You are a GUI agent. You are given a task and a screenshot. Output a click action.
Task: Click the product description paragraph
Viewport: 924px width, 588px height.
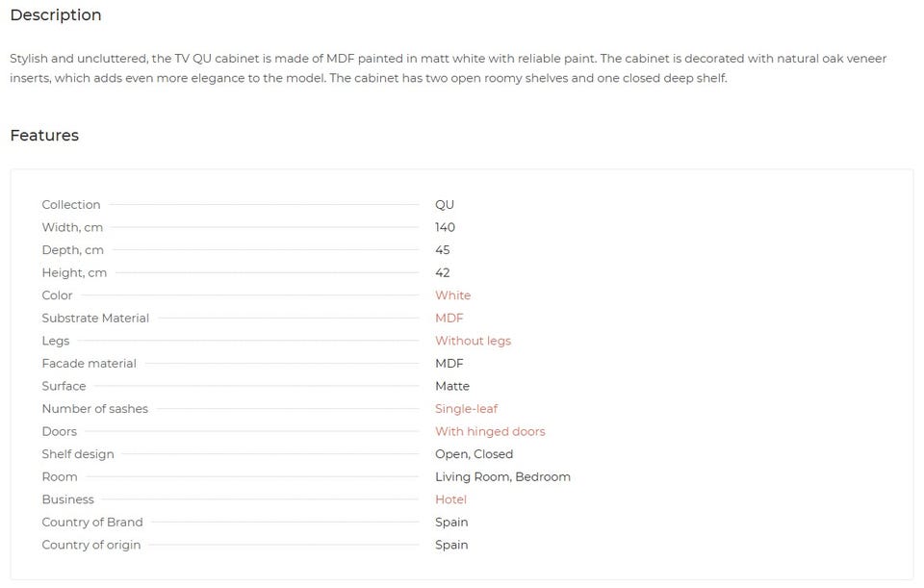tap(448, 68)
